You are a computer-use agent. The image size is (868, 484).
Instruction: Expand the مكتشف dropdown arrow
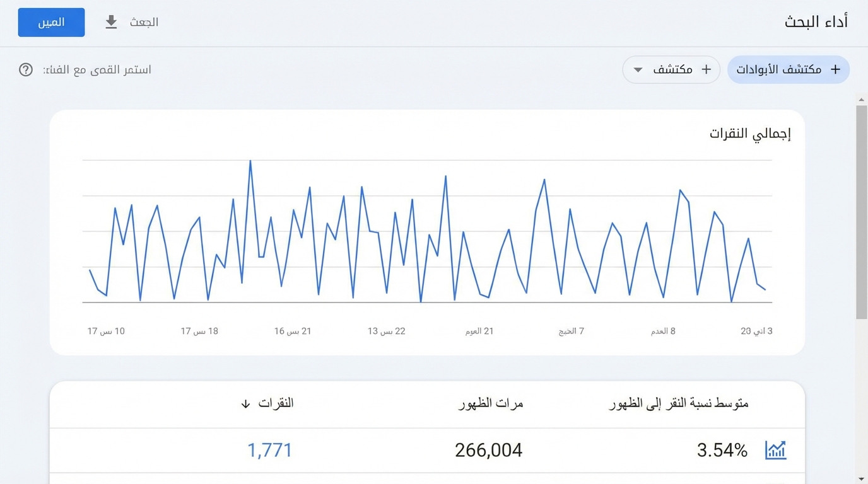click(x=638, y=69)
